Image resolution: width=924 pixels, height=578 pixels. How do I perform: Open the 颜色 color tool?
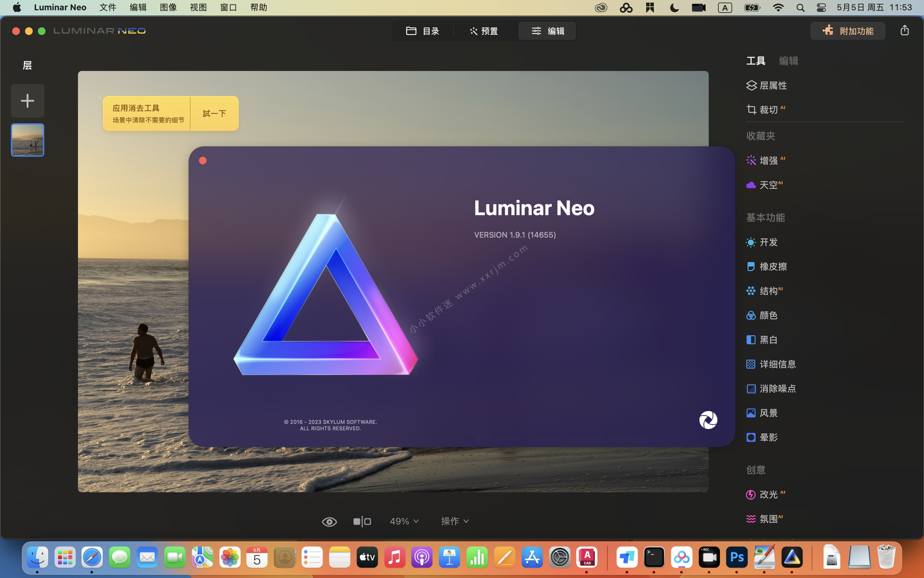pyautogui.click(x=762, y=315)
